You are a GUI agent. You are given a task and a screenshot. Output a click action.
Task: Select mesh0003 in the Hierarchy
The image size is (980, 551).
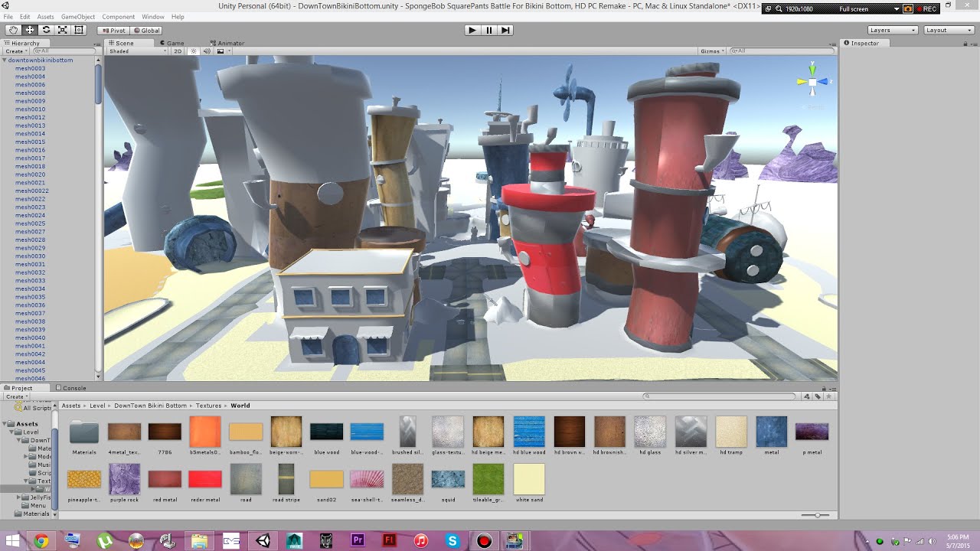coord(30,68)
